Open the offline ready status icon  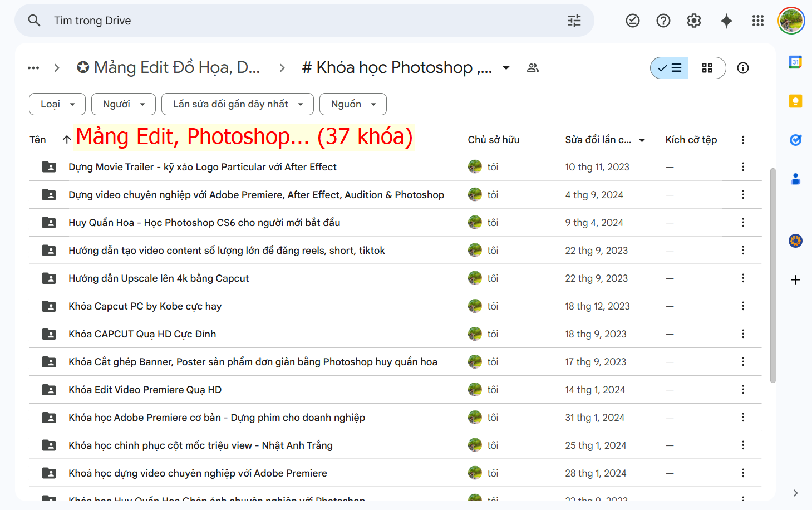[x=633, y=21]
